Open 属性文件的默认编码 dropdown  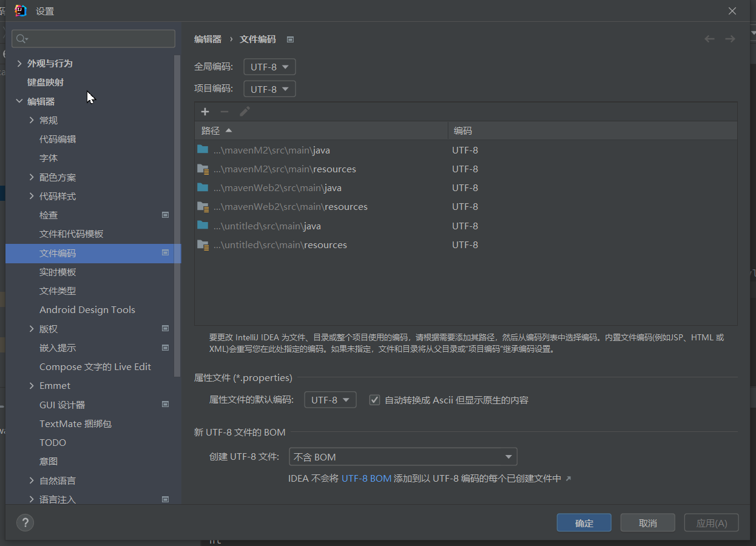click(x=330, y=400)
